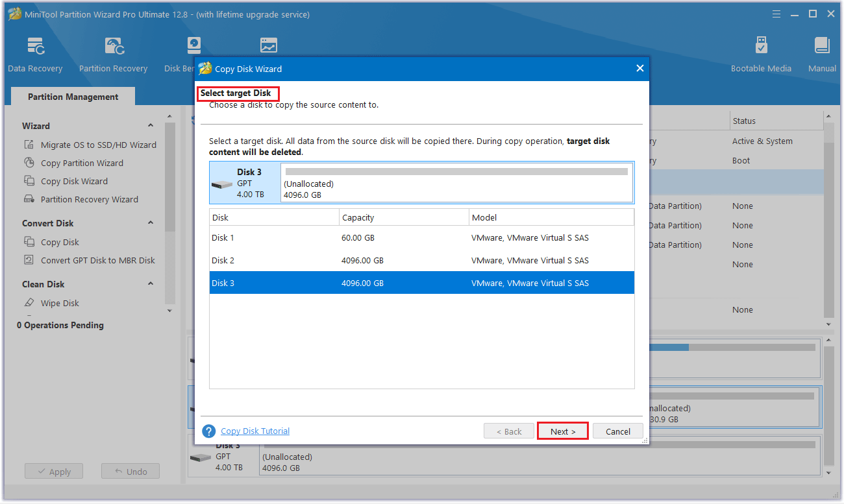Click the Capacity column header

[x=404, y=217]
